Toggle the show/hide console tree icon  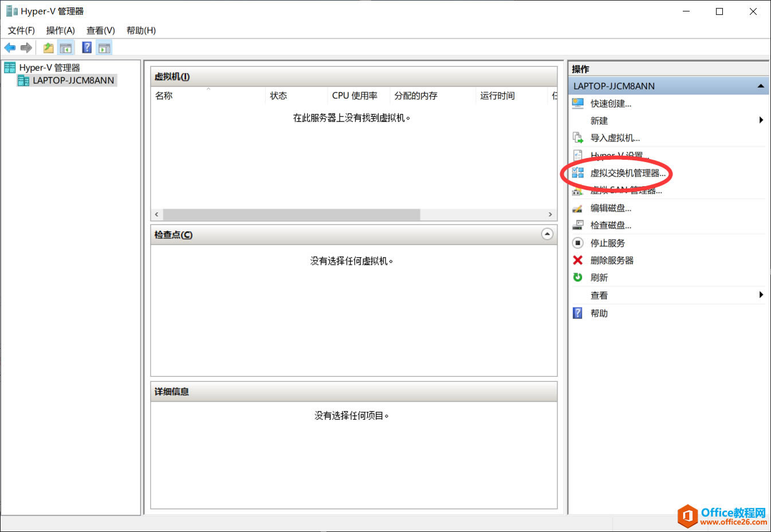click(x=66, y=48)
